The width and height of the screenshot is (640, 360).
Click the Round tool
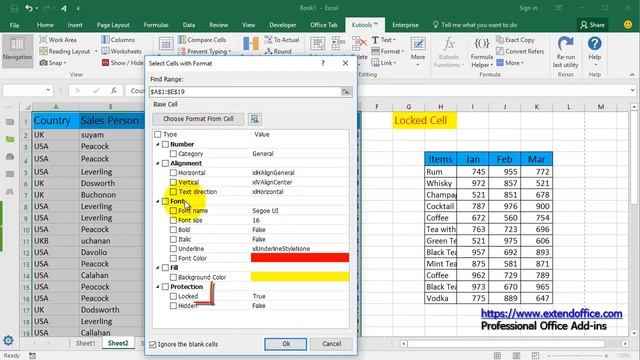click(x=278, y=51)
